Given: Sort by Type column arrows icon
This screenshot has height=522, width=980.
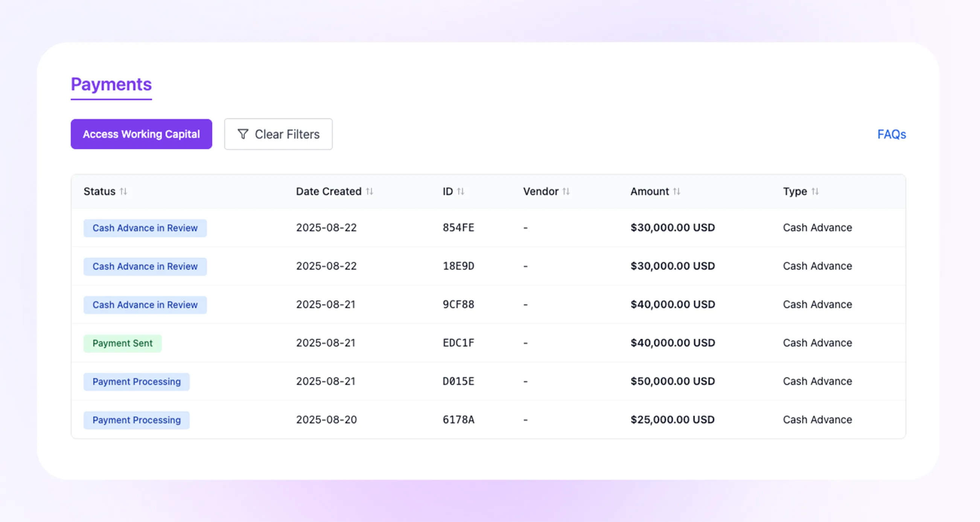Looking at the screenshot, I should click(815, 191).
